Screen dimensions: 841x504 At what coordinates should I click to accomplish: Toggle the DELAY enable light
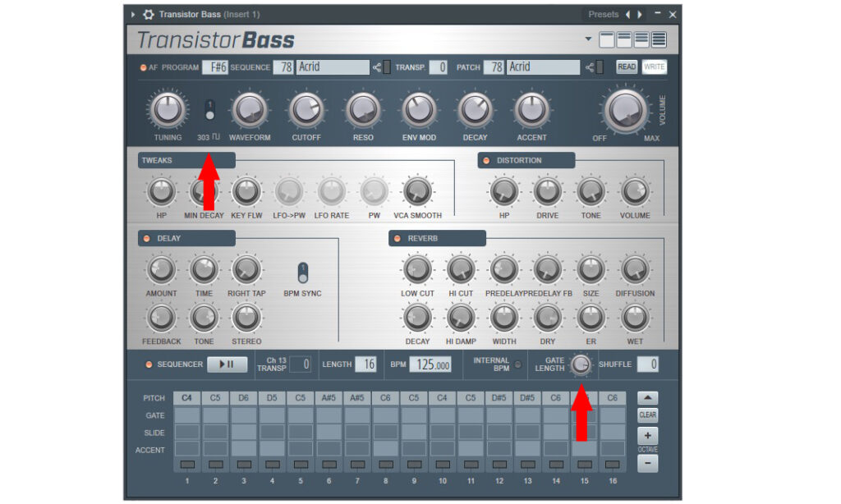(x=146, y=239)
